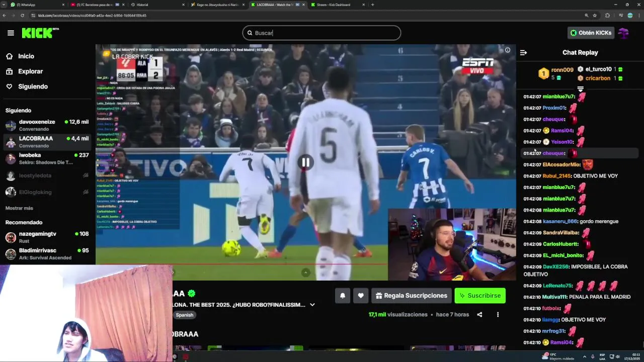644x362 pixels.
Task: Click username kasaneru_666 in chat
Action: [560, 221]
